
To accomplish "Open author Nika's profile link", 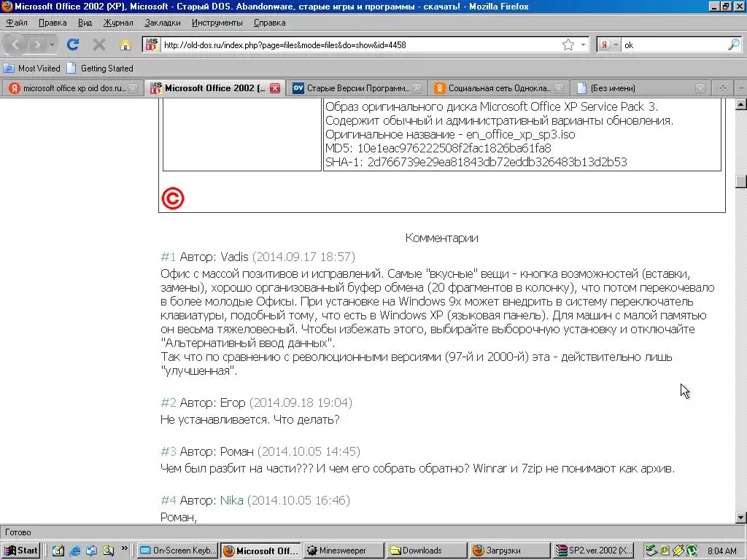I will (231, 500).
